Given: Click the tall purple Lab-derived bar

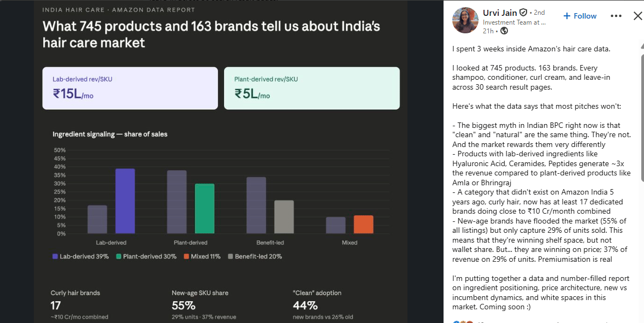Looking at the screenshot, I should (x=125, y=201).
